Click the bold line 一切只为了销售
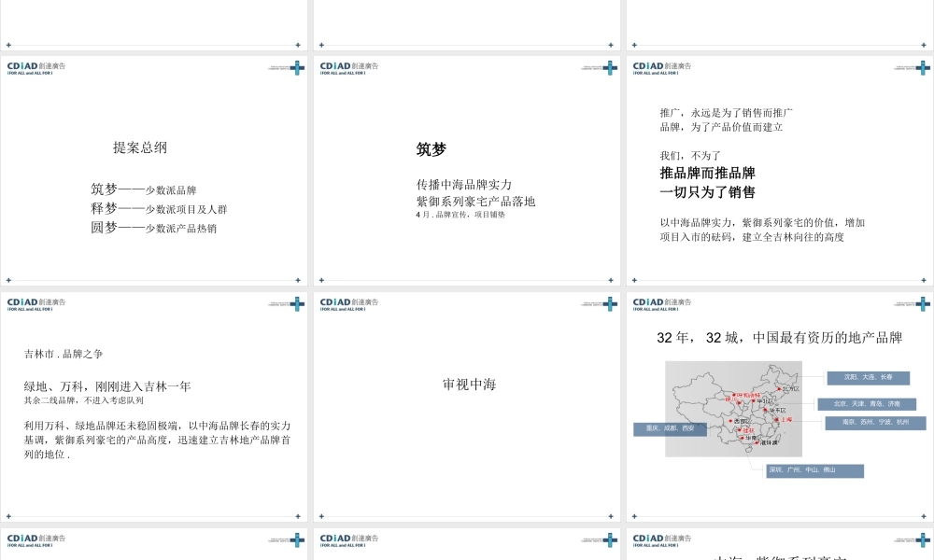Image resolution: width=934 pixels, height=560 pixels. pos(708,192)
